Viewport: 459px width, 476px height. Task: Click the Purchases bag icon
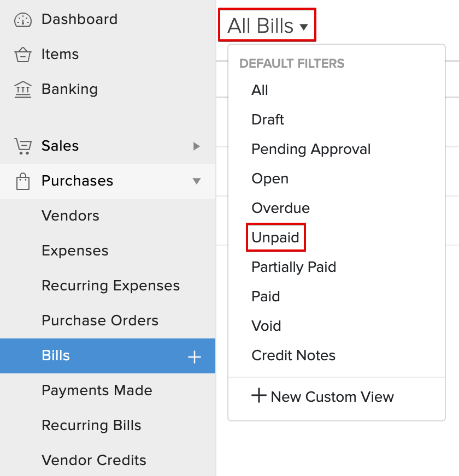point(22,181)
